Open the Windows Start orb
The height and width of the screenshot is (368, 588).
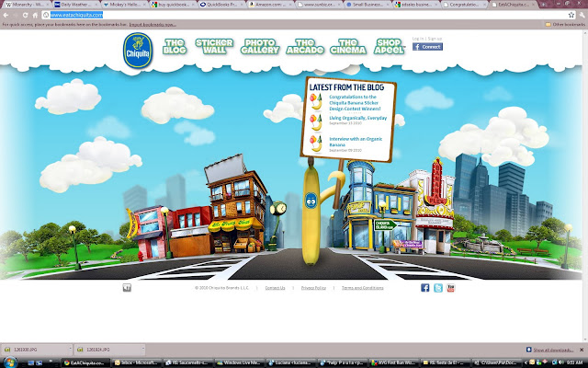tap(9, 362)
